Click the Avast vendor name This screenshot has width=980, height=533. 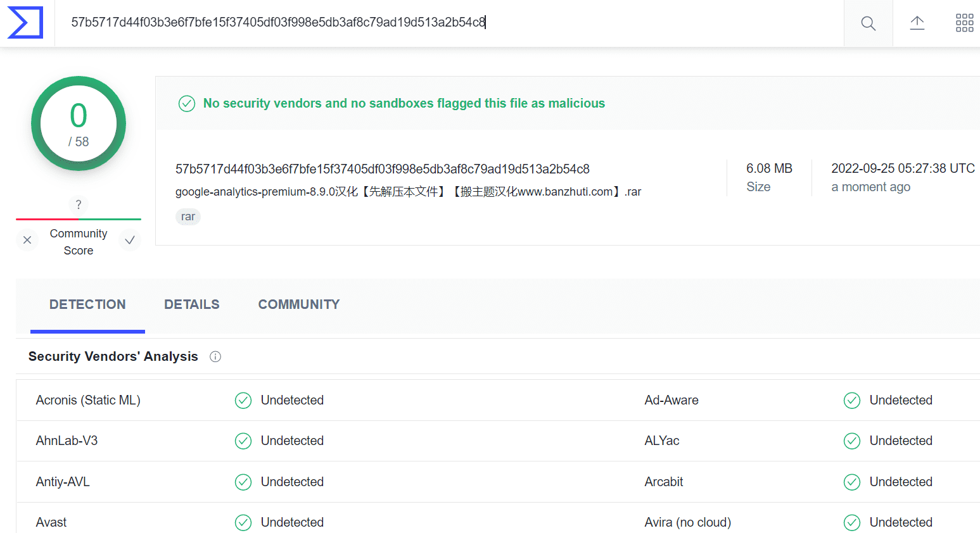pos(51,522)
